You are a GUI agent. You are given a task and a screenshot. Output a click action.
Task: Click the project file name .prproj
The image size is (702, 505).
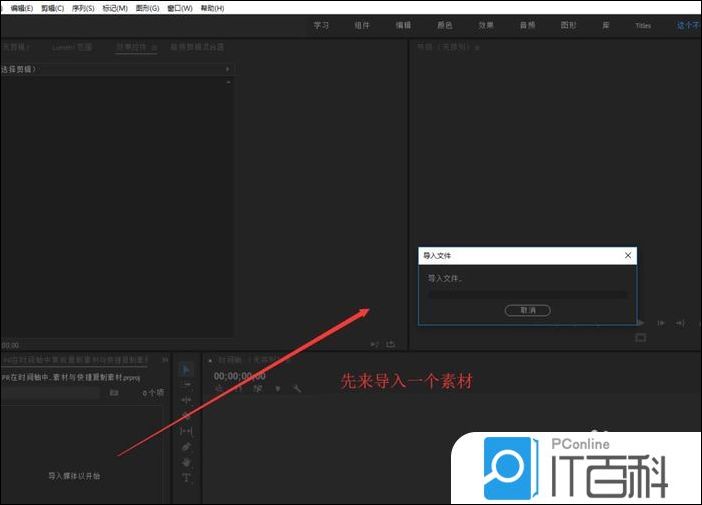coord(71,377)
